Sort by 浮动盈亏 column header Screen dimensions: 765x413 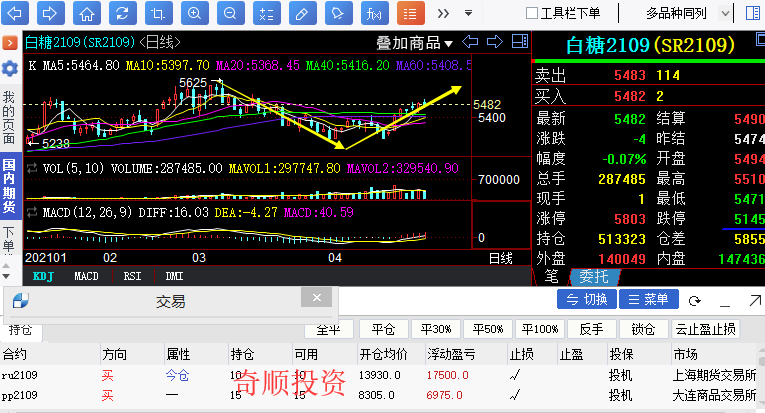pyautogui.click(x=451, y=354)
